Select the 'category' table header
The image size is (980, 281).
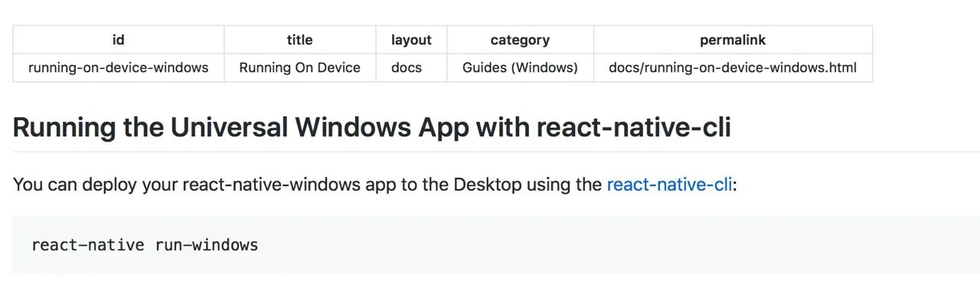(520, 40)
